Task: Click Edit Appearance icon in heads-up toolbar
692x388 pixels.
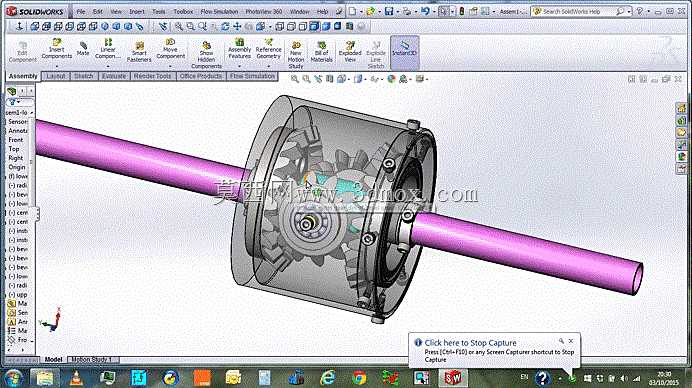Action: click(391, 79)
